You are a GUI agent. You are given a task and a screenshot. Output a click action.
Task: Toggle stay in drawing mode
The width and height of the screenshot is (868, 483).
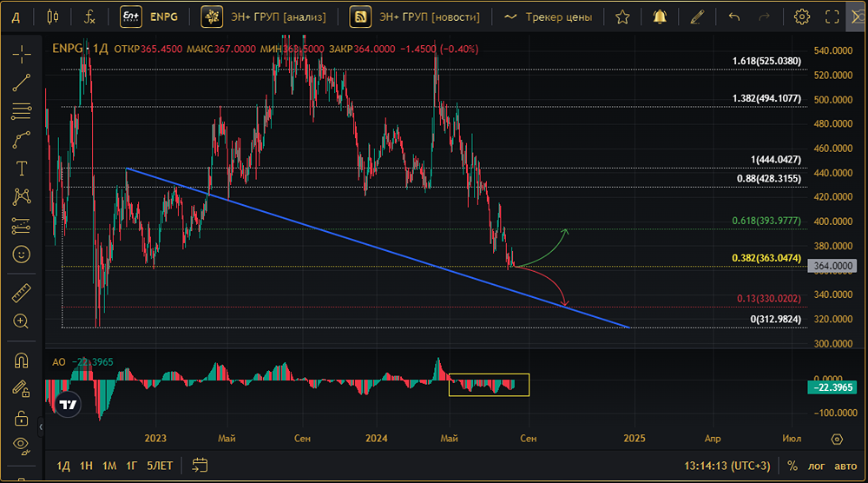(x=22, y=389)
